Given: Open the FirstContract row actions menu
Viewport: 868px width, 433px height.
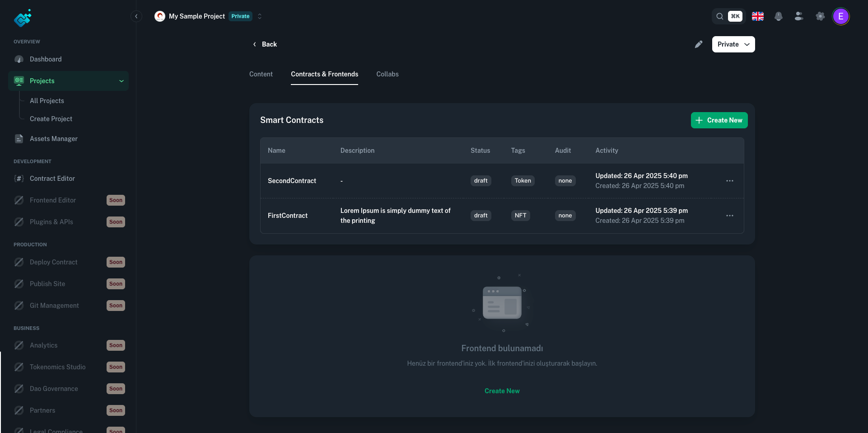Looking at the screenshot, I should 730,216.
